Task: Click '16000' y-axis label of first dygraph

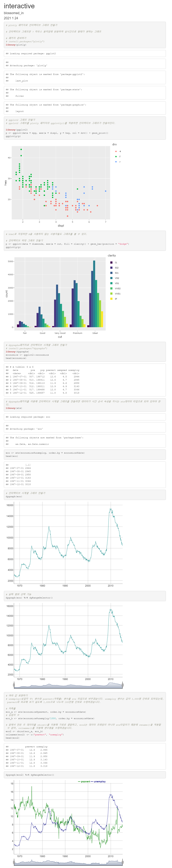Action: (x=10, y=505)
